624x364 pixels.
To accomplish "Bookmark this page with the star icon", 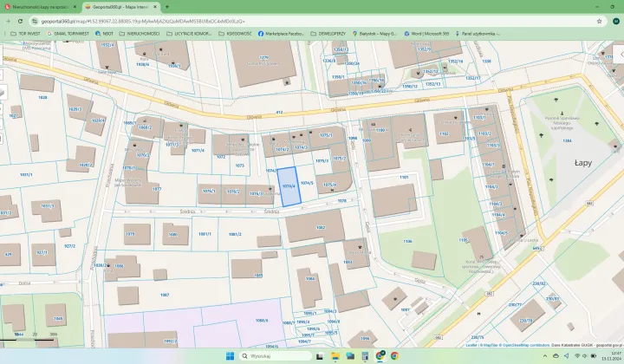I will click(x=599, y=20).
